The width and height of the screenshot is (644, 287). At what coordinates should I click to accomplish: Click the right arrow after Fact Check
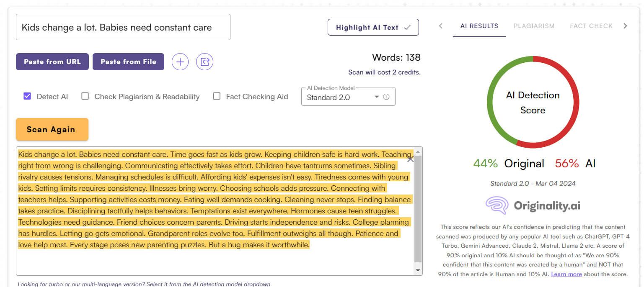click(x=625, y=26)
